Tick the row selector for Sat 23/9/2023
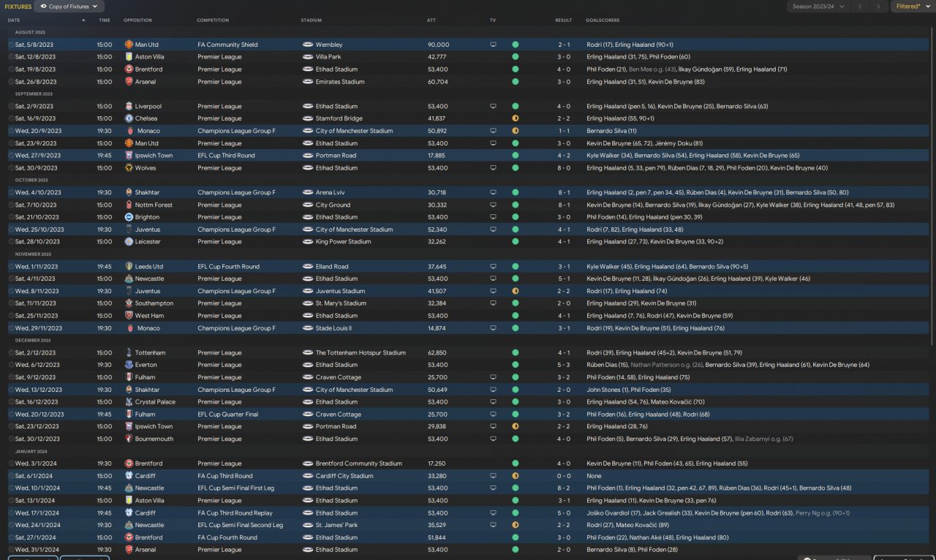Viewport: 936px width, 560px height. (11, 143)
